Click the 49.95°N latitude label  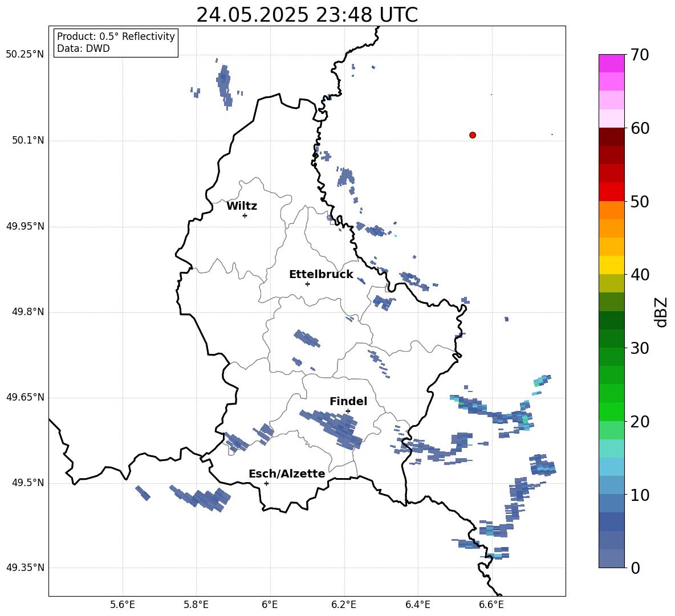point(25,226)
